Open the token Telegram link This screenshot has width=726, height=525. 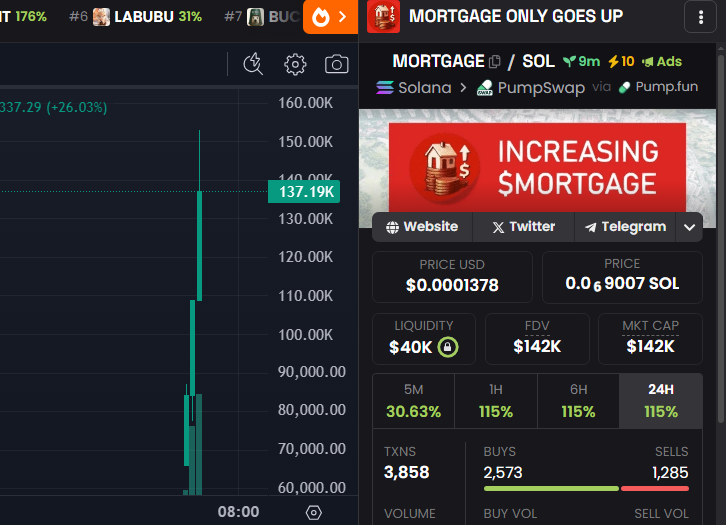(625, 227)
